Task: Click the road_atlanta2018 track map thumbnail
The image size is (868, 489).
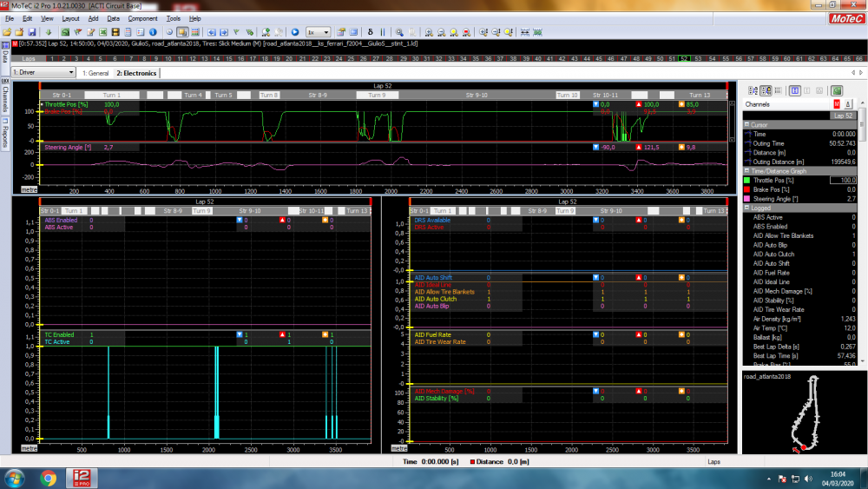Action: tap(806, 413)
